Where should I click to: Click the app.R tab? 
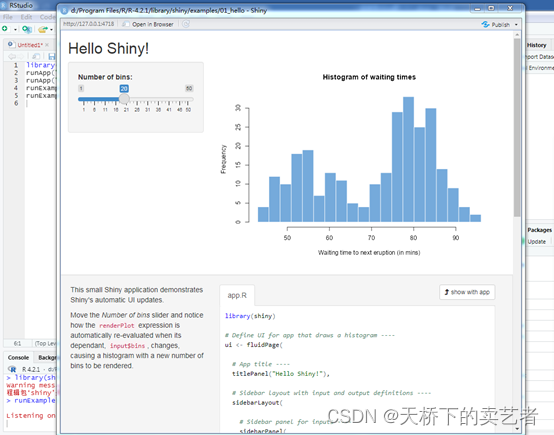pyautogui.click(x=237, y=295)
